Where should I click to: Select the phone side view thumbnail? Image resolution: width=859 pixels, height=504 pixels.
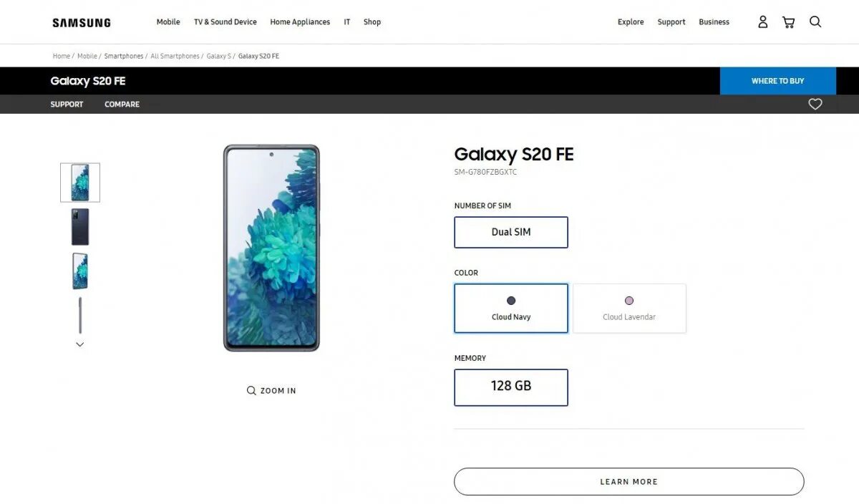click(x=80, y=315)
